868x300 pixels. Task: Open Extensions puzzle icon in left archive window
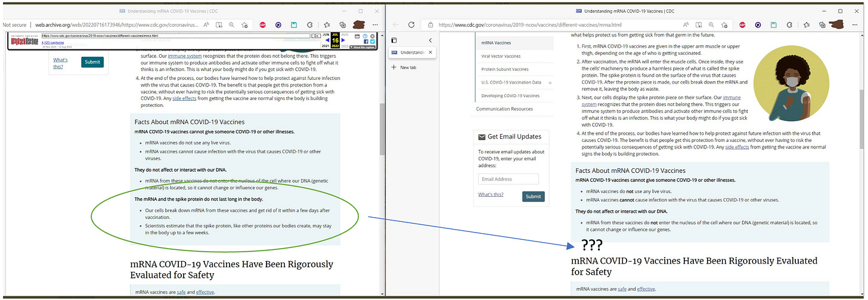point(310,25)
